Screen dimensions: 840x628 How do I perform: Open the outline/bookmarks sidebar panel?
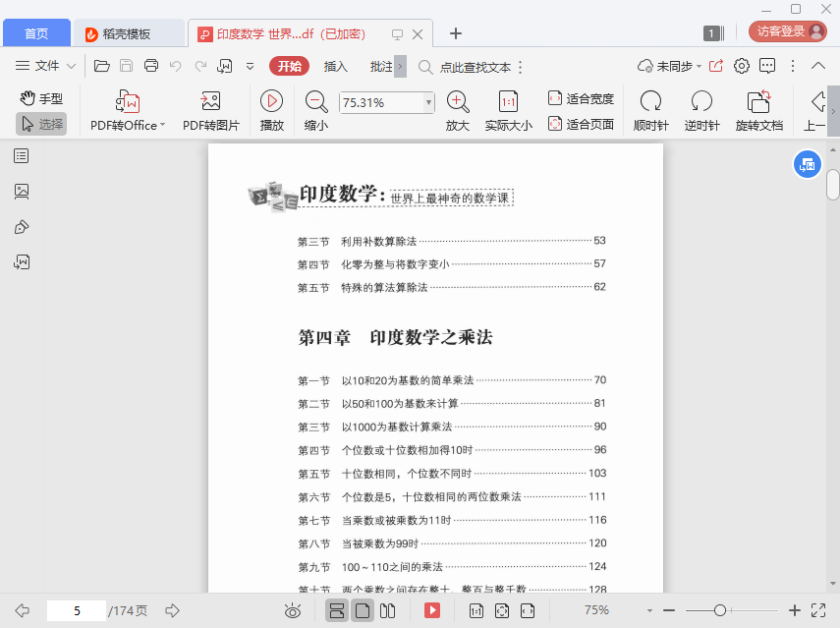(22, 156)
